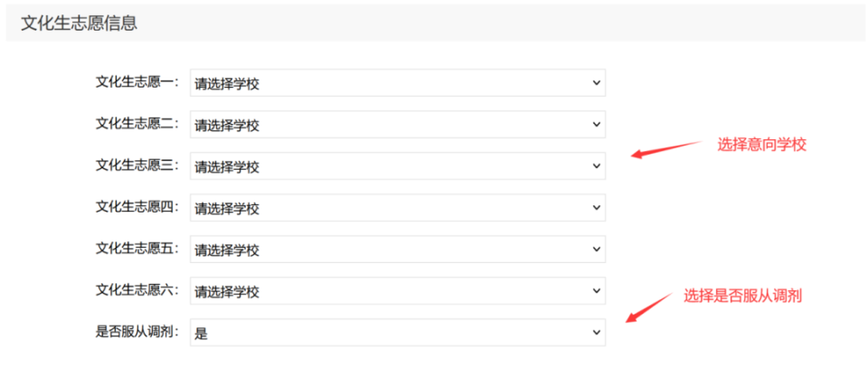This screenshot has height=387, width=868.
Task: Select the 文化生志愿四 field label
Action: 137,206
